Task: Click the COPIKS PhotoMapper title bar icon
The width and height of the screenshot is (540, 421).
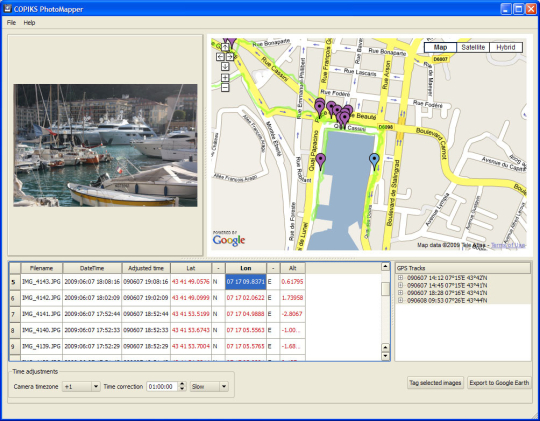Action: pos(8,9)
